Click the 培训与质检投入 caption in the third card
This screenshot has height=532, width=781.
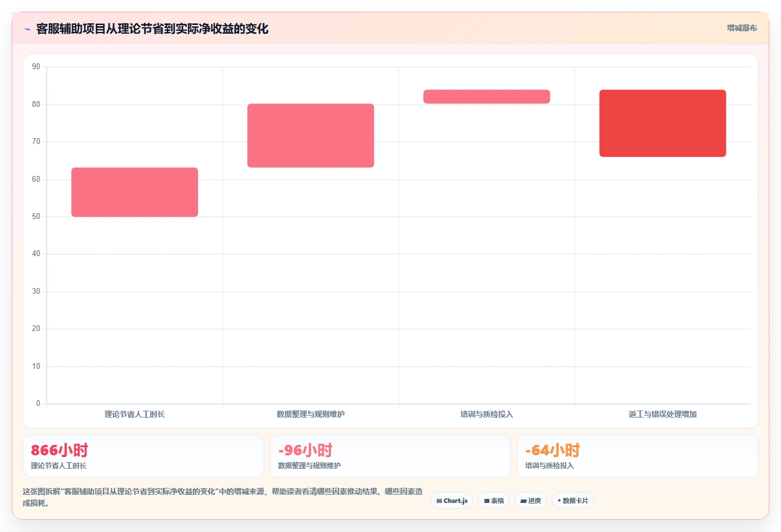click(549, 466)
